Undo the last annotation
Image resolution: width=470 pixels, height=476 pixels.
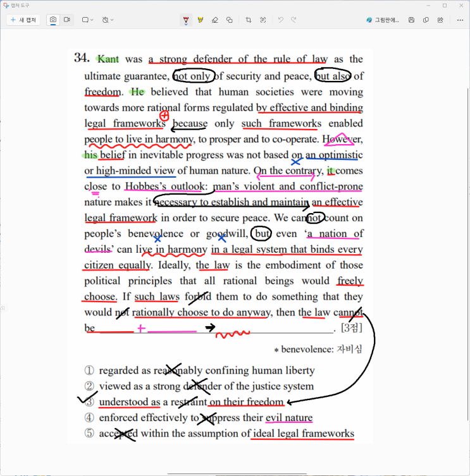click(280, 20)
